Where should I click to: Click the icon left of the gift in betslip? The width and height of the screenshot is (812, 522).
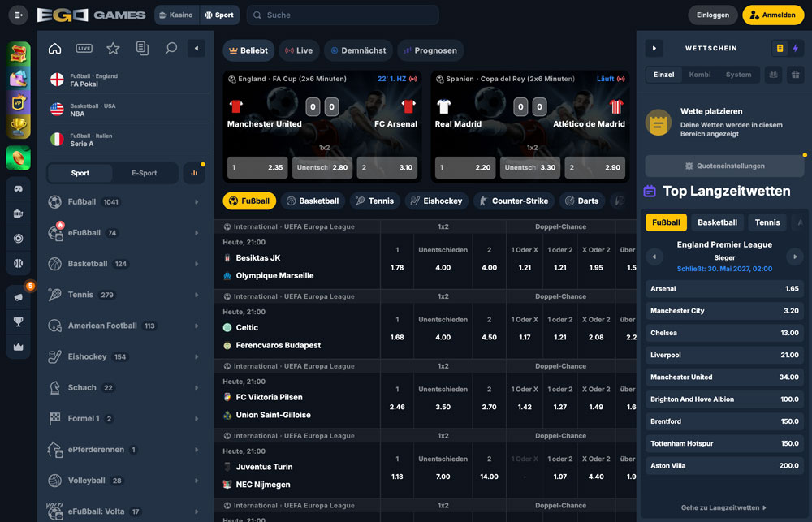tap(773, 75)
